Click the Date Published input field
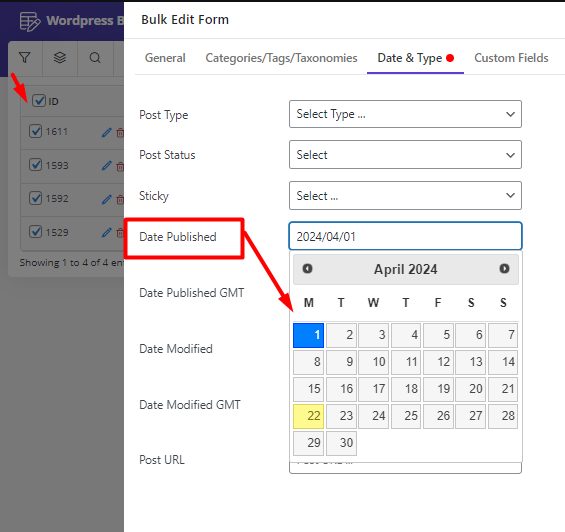This screenshot has height=532, width=565. point(405,236)
